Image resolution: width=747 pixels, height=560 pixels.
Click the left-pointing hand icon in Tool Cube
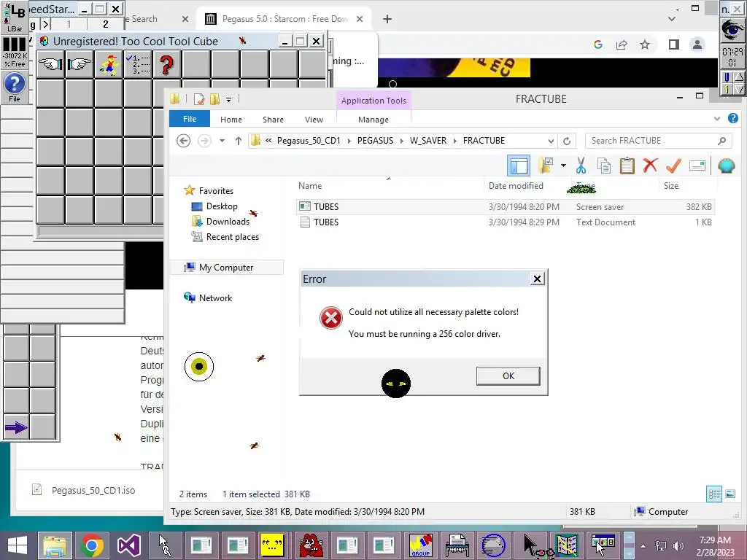[50, 64]
